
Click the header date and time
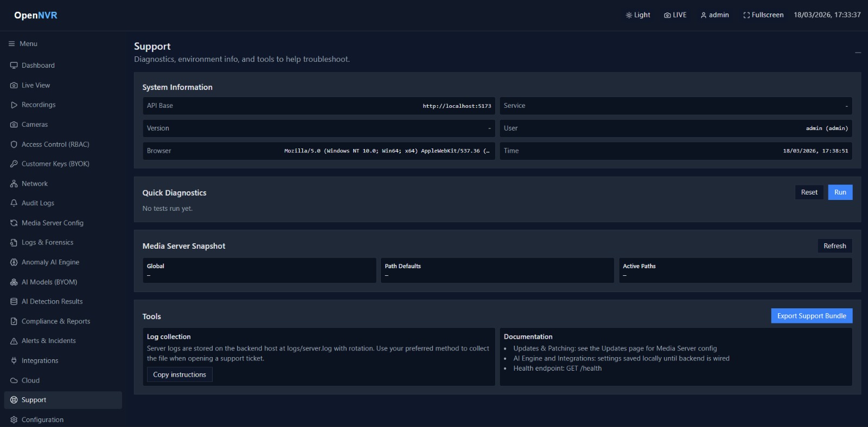[827, 15]
